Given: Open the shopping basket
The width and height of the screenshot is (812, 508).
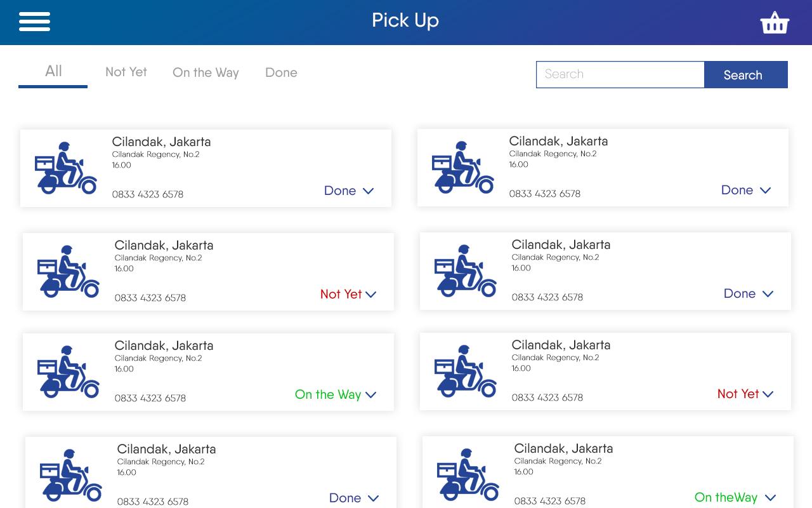Looking at the screenshot, I should pos(774,23).
